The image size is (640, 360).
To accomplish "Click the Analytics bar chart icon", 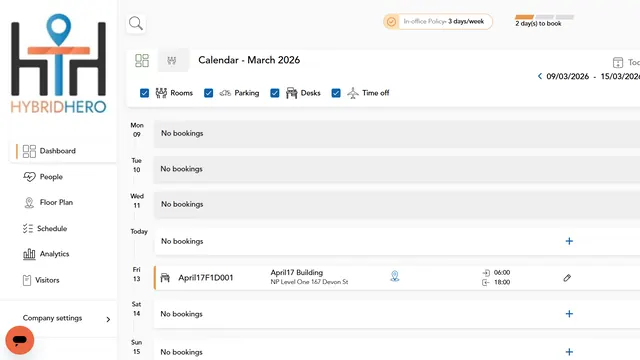I will [29, 254].
